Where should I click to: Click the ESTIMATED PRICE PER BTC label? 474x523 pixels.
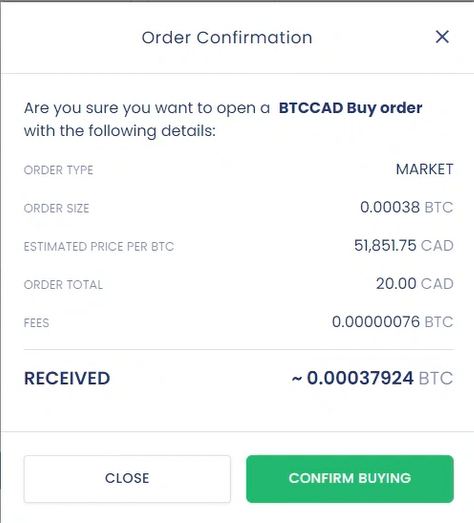(99, 247)
